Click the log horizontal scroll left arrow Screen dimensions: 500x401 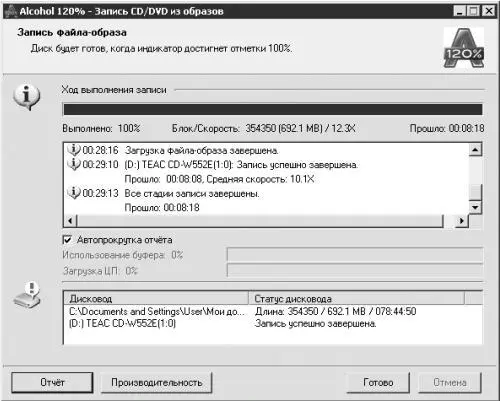[71, 221]
